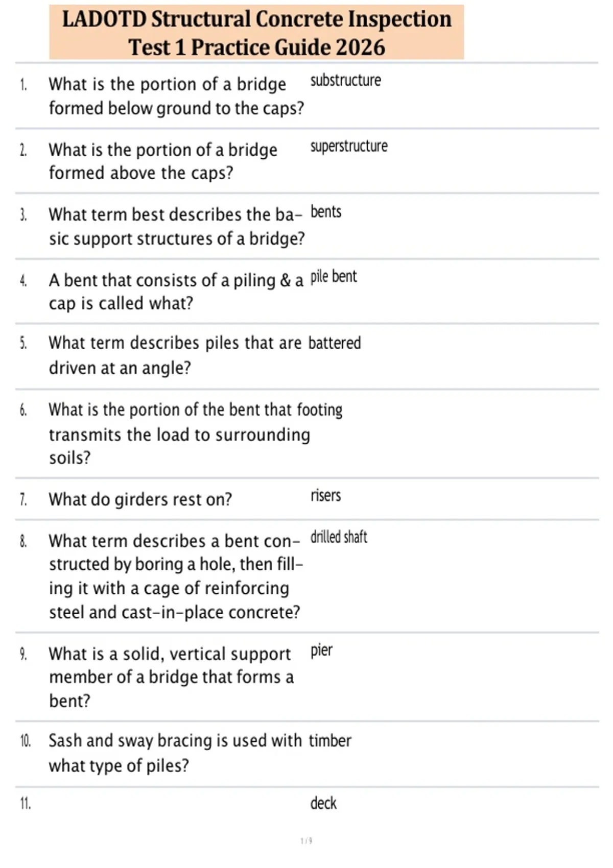Click the page number indicator at bottom
613x868 pixels.
[306, 840]
